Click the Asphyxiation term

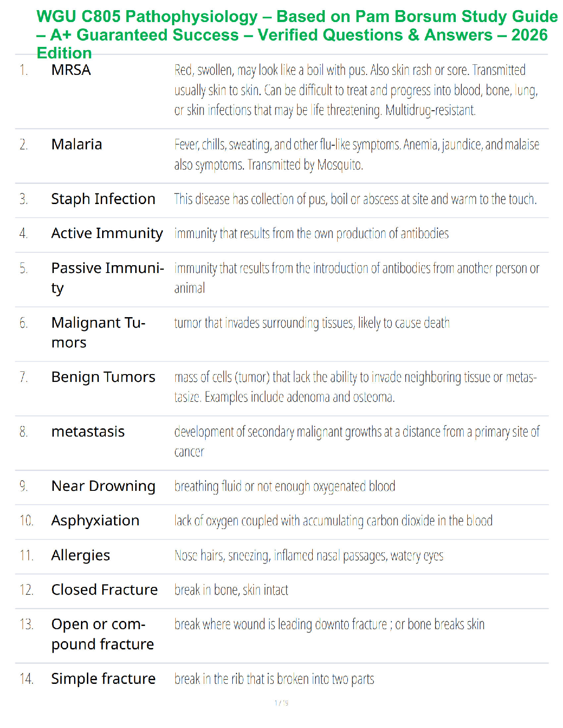click(95, 521)
